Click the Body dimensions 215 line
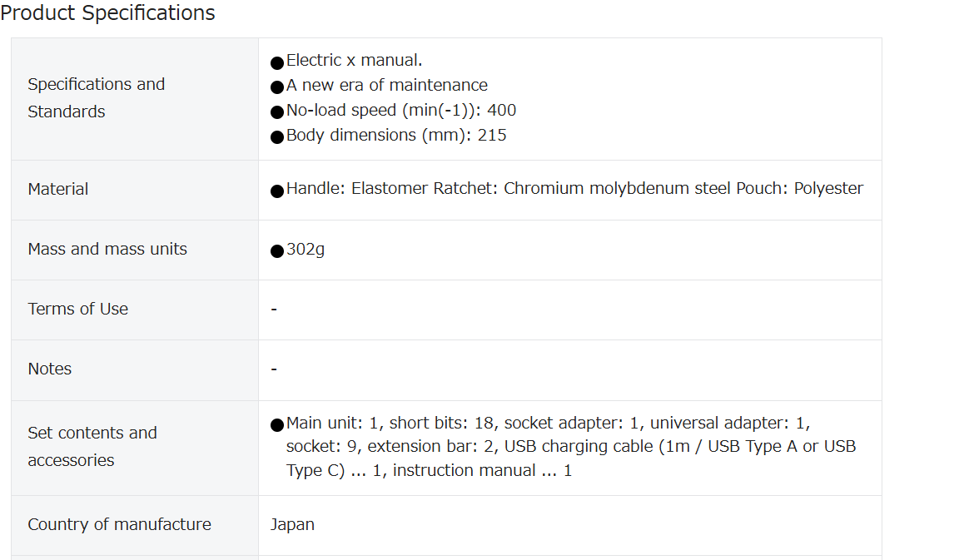This screenshot has width=959, height=560. pos(396,135)
